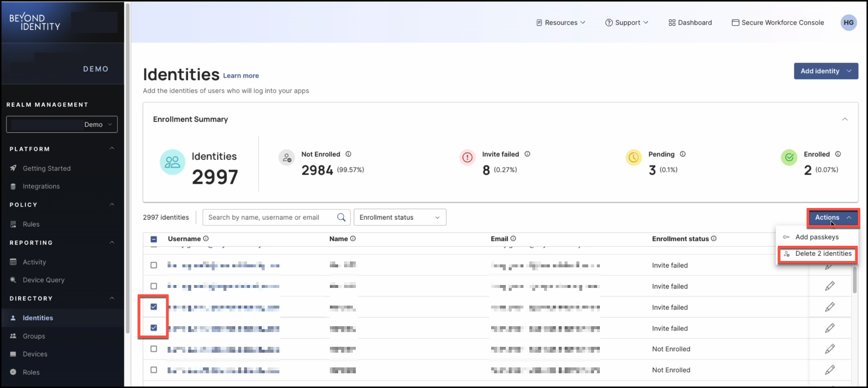868x388 pixels.
Task: Close the Actions dropdown button
Action: coord(833,217)
